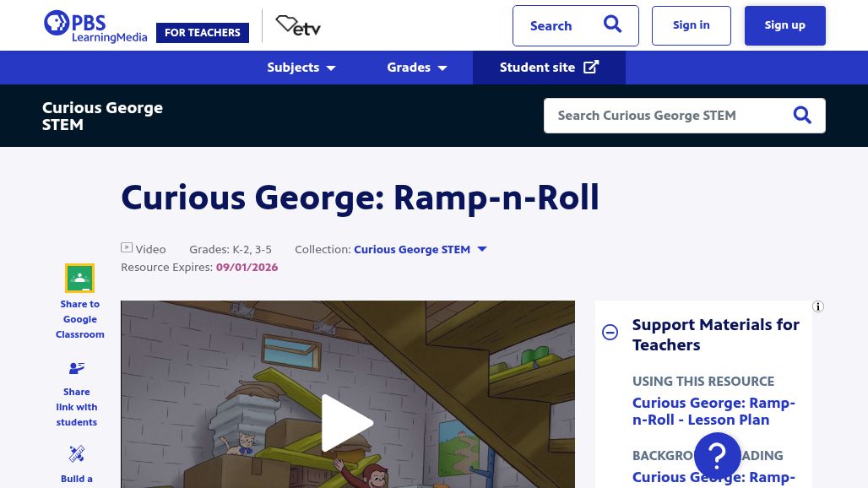The image size is (868, 488).
Task: Submit the Curious George STEM search magnifier
Action: coord(802,115)
